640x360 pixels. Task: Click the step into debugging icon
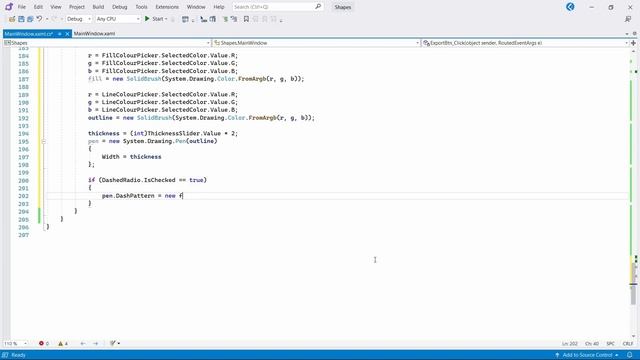pyautogui.click(x=203, y=19)
